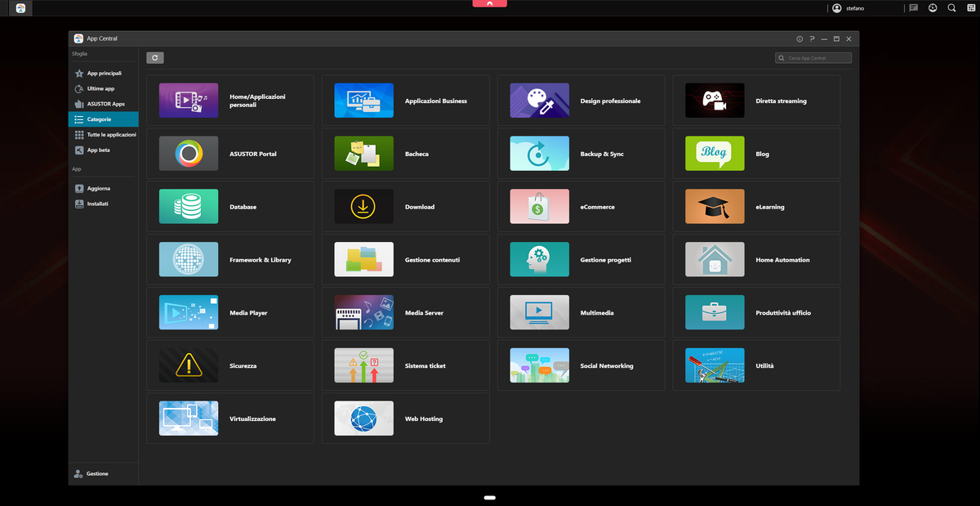Open the Produttività ufficio briefcase icon

pyautogui.click(x=715, y=312)
